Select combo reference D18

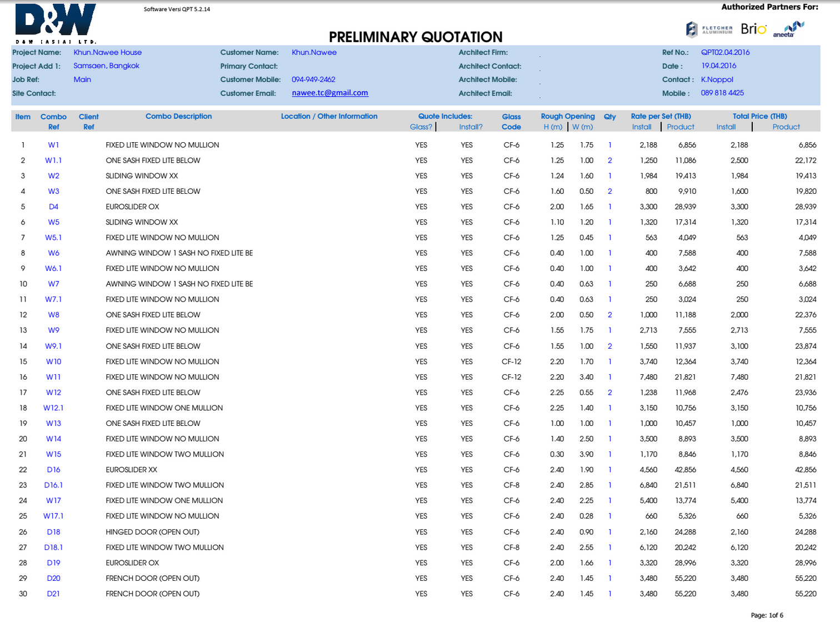53,532
